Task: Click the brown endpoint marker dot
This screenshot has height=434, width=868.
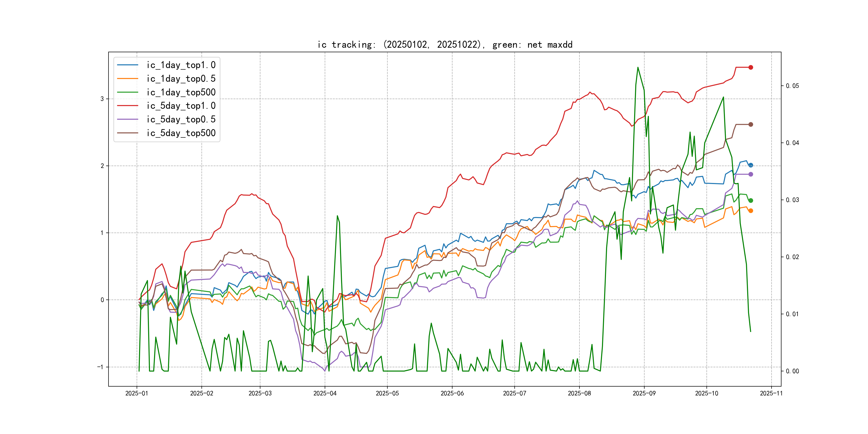Action: click(x=751, y=124)
